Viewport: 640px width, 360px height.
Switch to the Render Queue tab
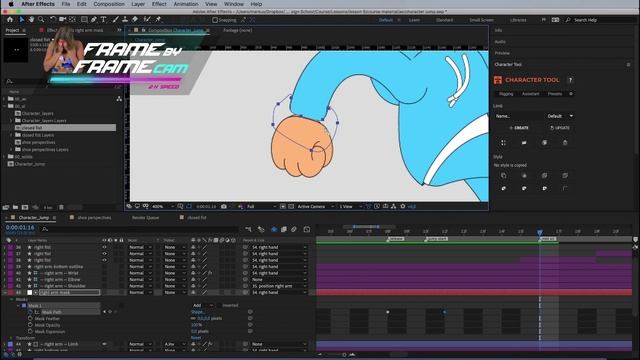[x=145, y=218]
